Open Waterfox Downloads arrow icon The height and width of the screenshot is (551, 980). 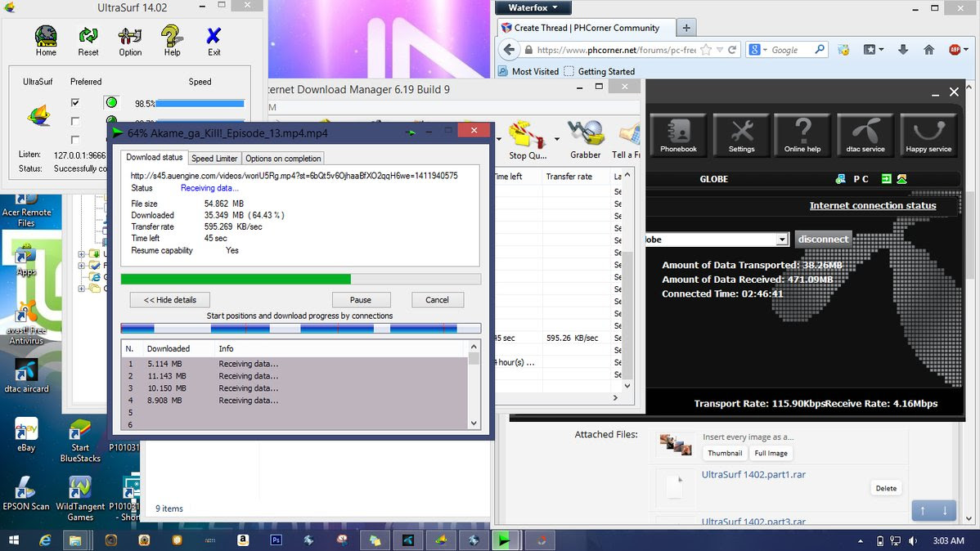(x=902, y=50)
